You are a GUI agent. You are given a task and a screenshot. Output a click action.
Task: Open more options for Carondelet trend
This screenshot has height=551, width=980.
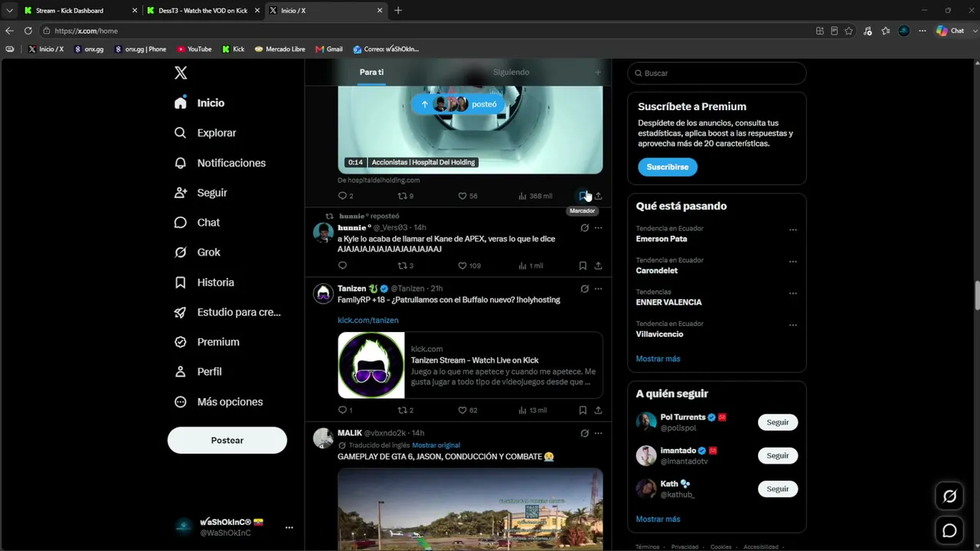[793, 262]
